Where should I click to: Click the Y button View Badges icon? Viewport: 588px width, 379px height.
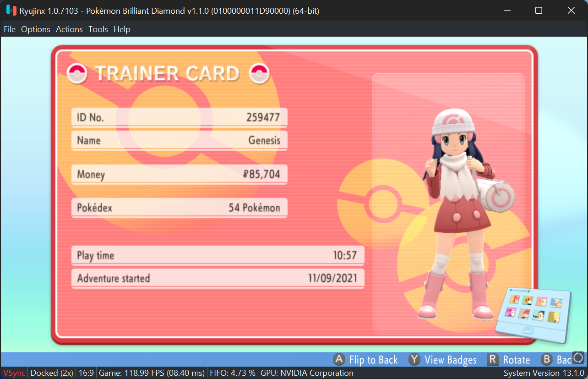click(414, 359)
